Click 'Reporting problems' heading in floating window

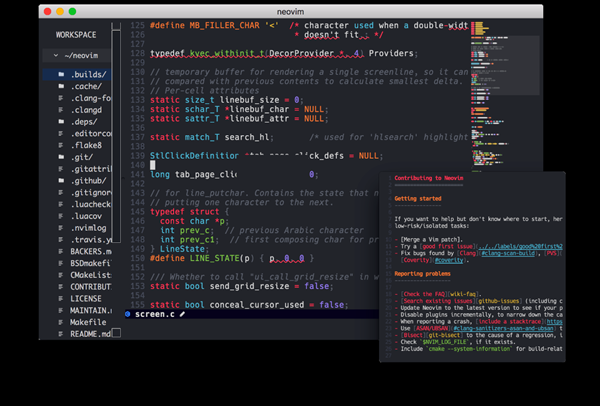(422, 274)
